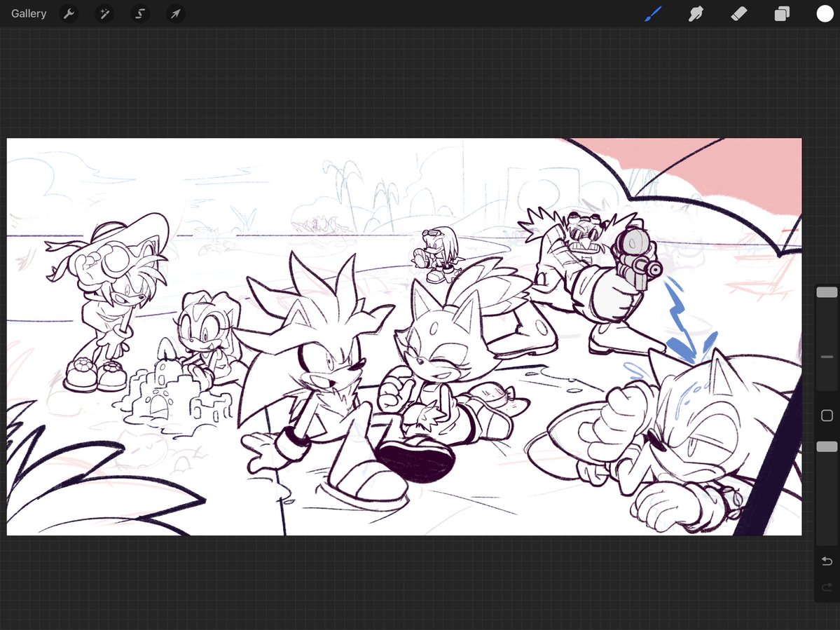The width and height of the screenshot is (840, 630).
Task: Open the Actions wrench menu
Action: (69, 13)
